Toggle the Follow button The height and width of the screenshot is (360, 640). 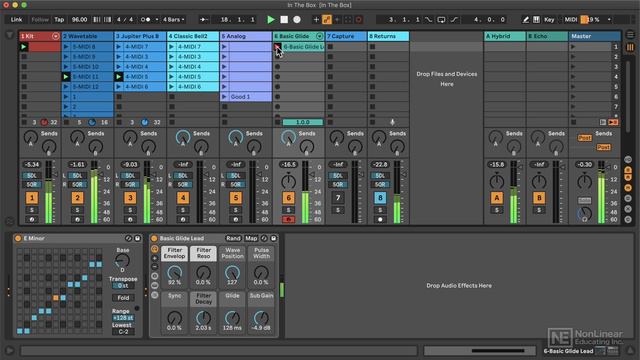pyautogui.click(x=40, y=19)
